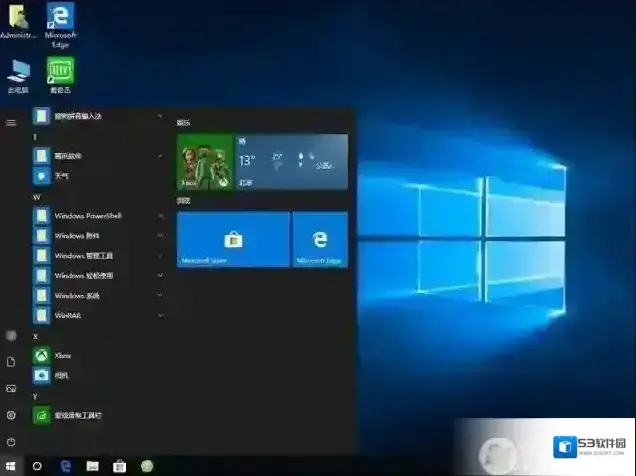636x476 pixels.
Task: Click the Windows Start button
Action: point(11,466)
